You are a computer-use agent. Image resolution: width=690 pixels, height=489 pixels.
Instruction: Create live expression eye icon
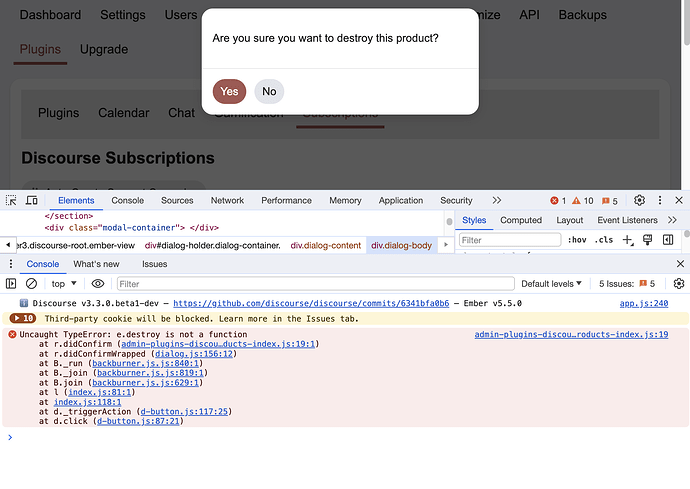coord(98,284)
